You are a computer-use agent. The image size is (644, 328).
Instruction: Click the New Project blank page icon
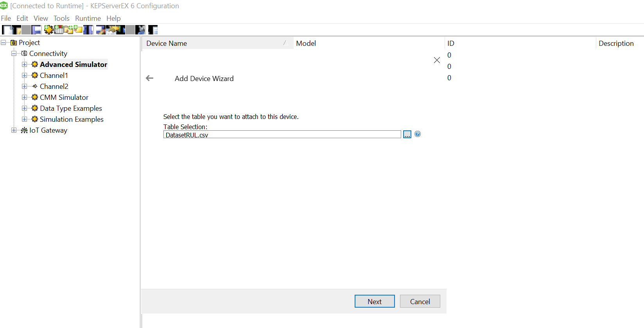[7, 30]
